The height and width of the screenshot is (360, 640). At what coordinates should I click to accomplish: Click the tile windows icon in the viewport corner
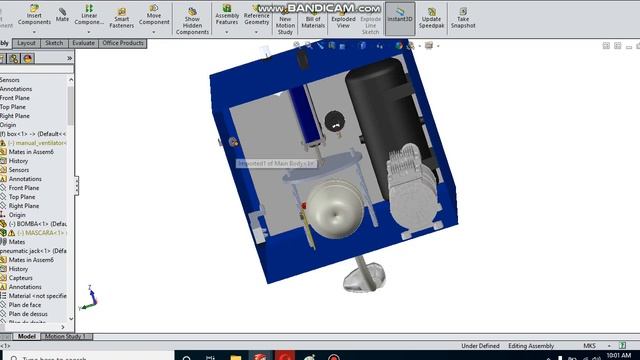[606, 46]
